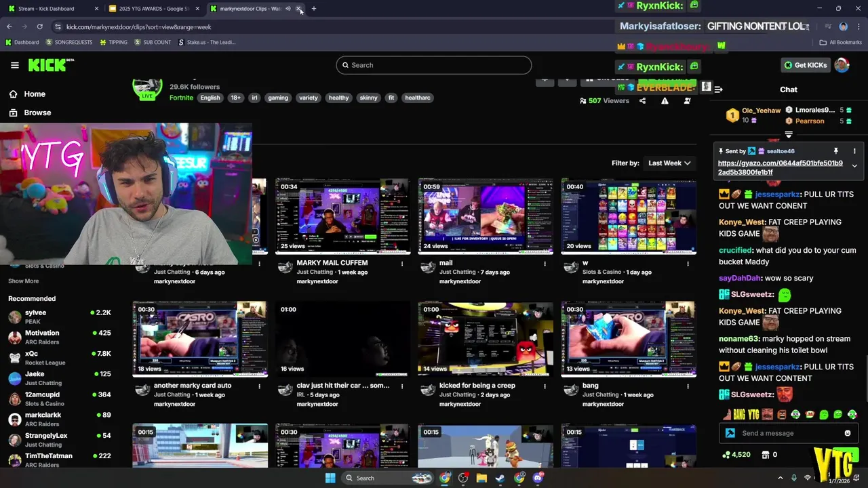
Task: Open the 'mall' clip thumbnail
Action: pyautogui.click(x=486, y=216)
